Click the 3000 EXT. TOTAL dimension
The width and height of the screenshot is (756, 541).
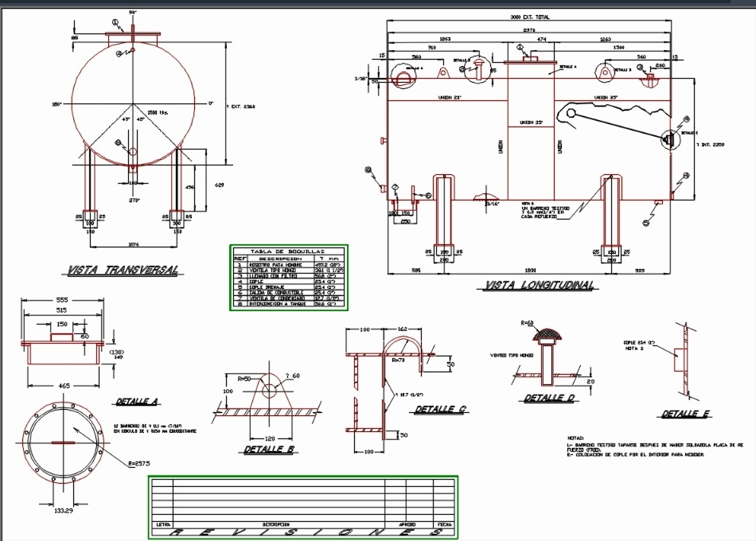coord(530,15)
